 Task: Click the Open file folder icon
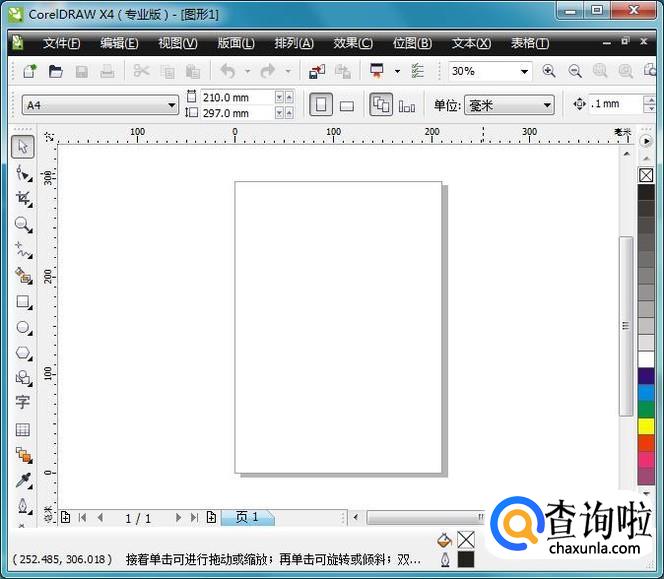pyautogui.click(x=56, y=72)
